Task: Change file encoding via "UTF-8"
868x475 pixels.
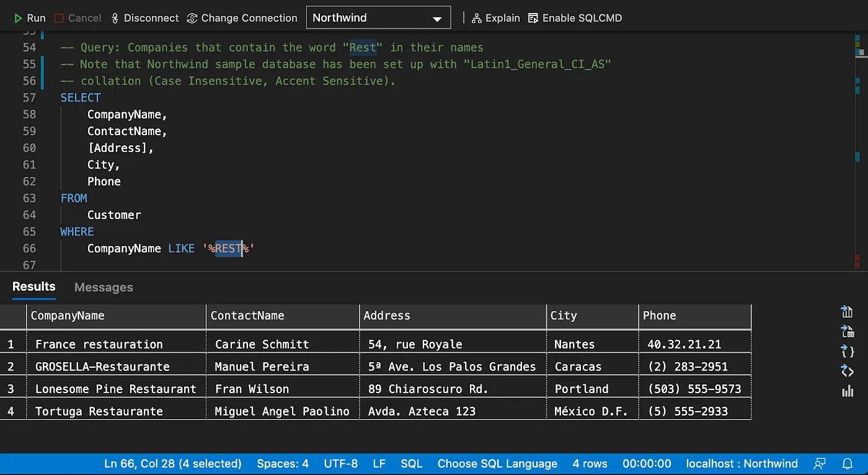Action: (x=341, y=464)
